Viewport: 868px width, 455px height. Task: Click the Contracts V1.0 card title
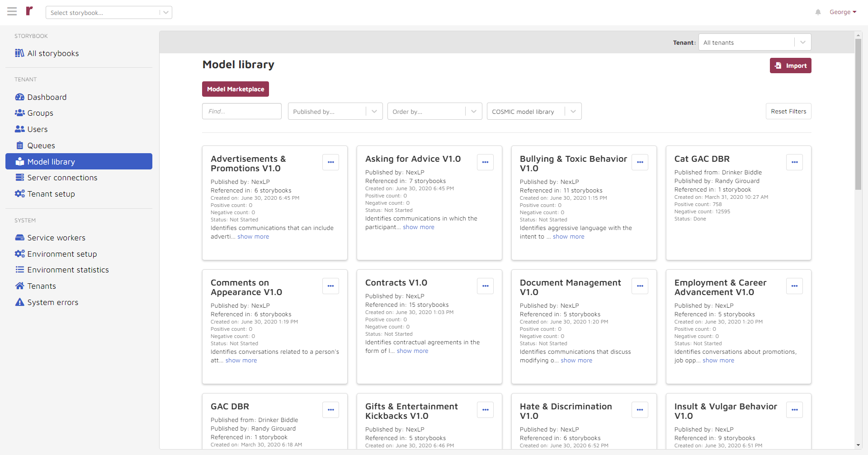coord(396,283)
